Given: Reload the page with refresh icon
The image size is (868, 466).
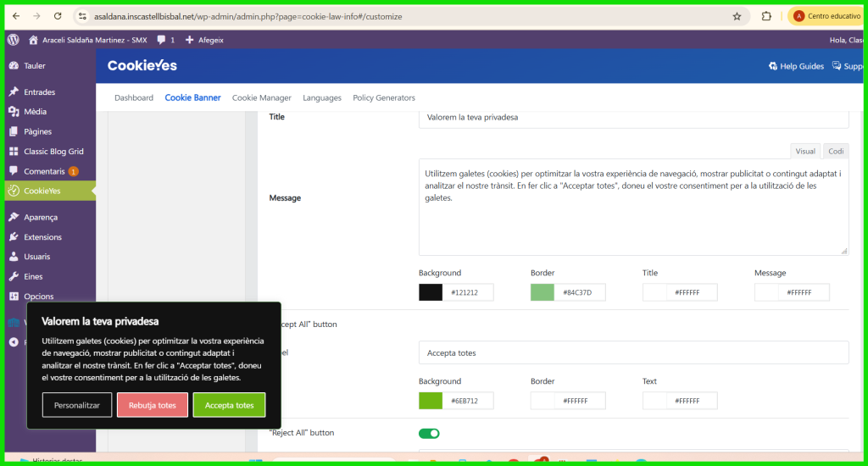Looking at the screenshot, I should 57,16.
